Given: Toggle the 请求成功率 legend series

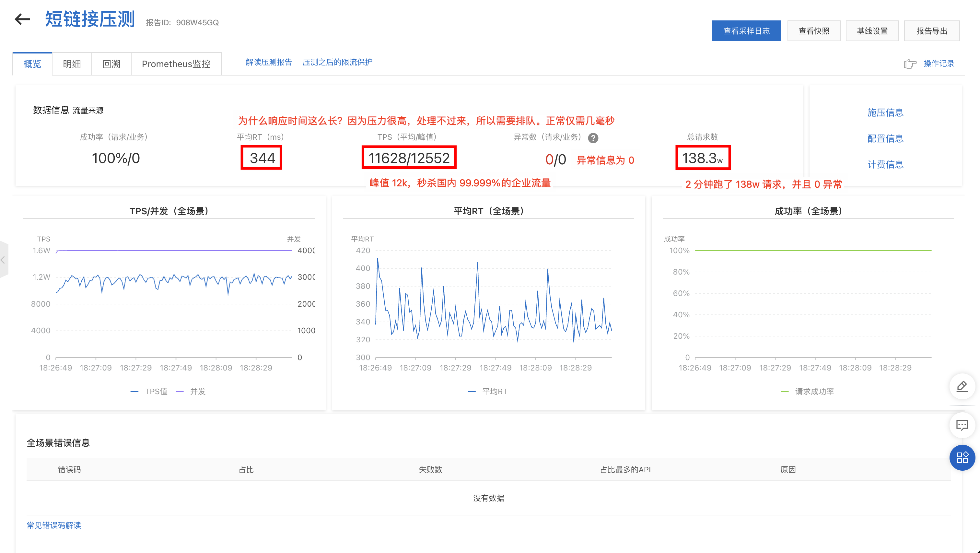Looking at the screenshot, I should pos(807,391).
